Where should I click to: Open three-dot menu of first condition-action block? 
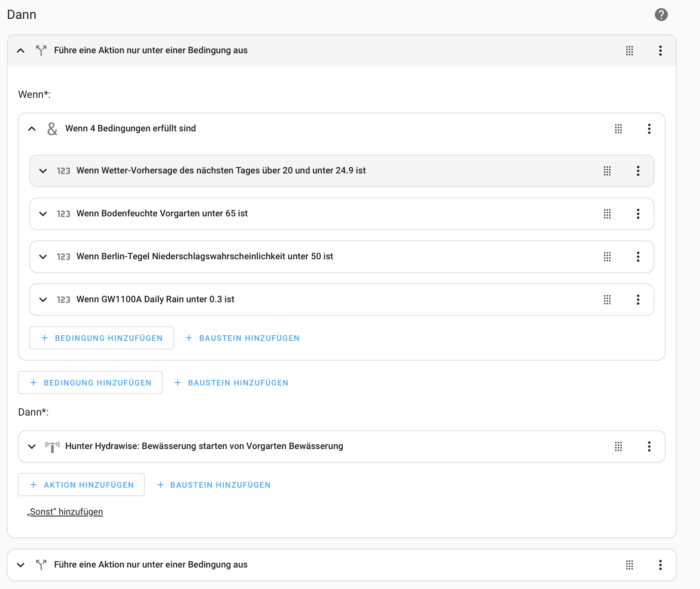(660, 51)
